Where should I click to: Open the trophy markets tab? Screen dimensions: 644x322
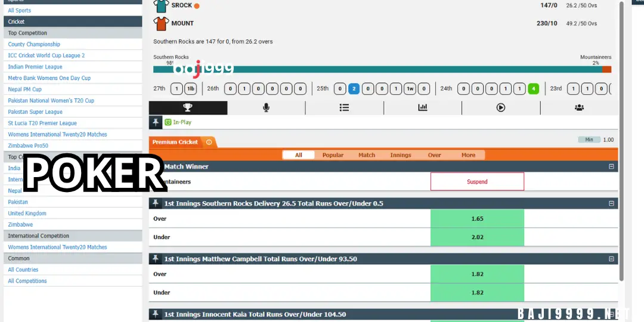pyautogui.click(x=188, y=107)
